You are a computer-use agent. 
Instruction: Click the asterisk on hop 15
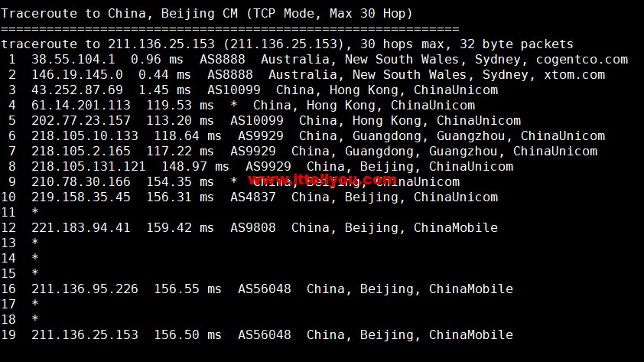click(x=35, y=272)
